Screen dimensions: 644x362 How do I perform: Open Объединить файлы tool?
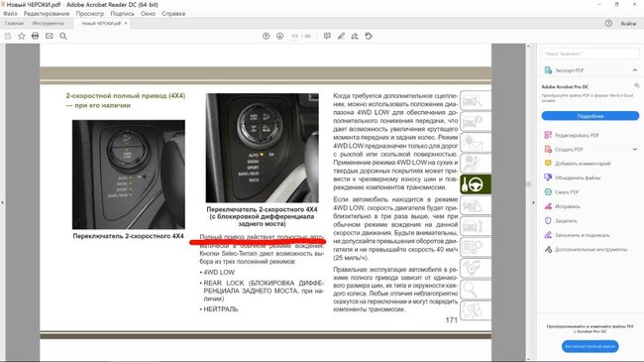coord(578,178)
